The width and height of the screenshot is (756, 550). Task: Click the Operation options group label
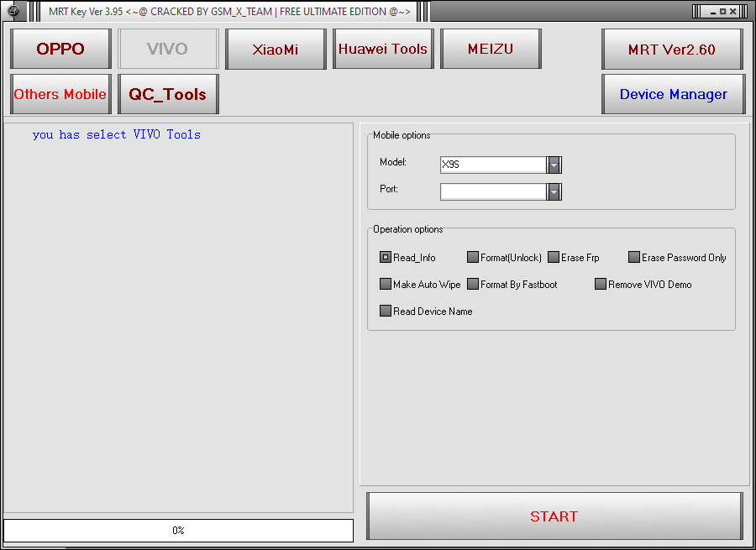(408, 229)
